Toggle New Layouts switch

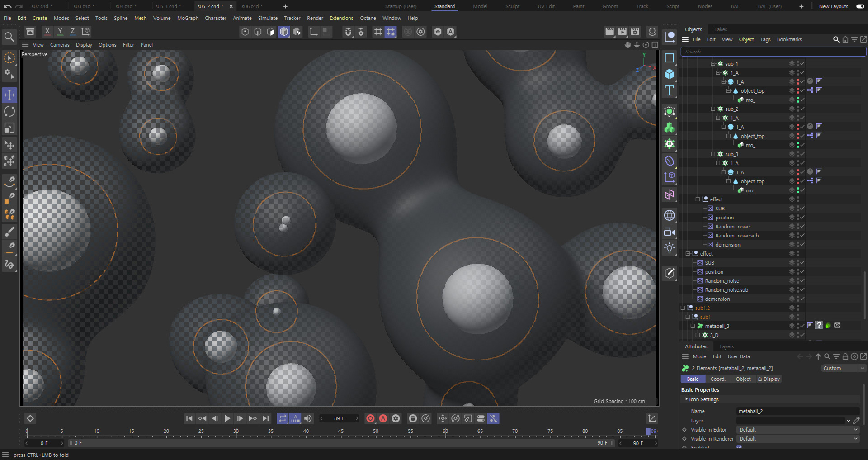pyautogui.click(x=860, y=6)
